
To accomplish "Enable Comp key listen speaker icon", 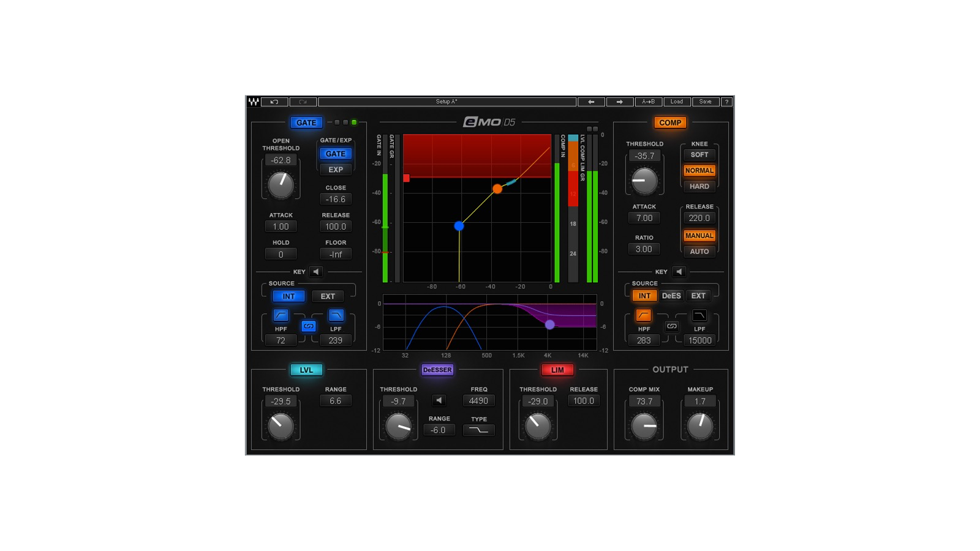I will tap(679, 272).
